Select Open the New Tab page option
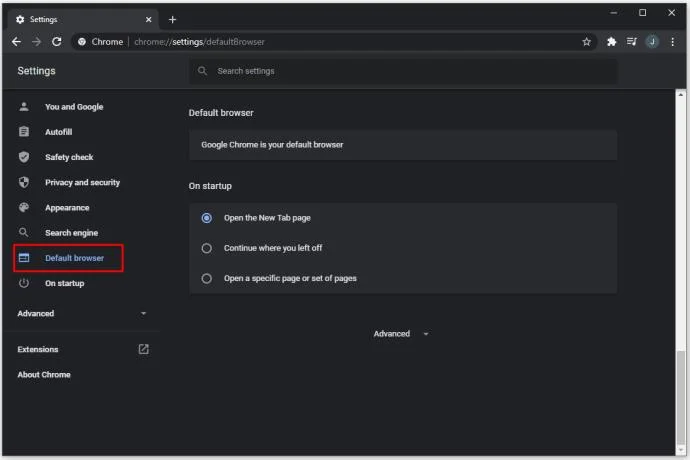Image resolution: width=690 pixels, height=460 pixels. [207, 218]
